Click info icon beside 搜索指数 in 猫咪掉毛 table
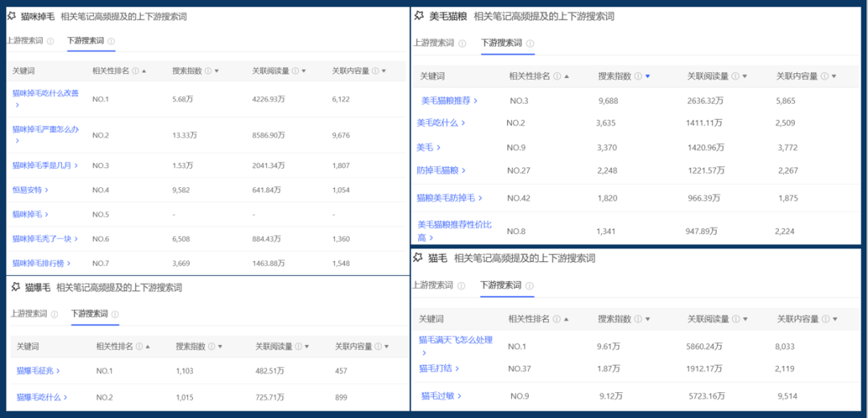This screenshot has height=418, width=868. (208, 71)
